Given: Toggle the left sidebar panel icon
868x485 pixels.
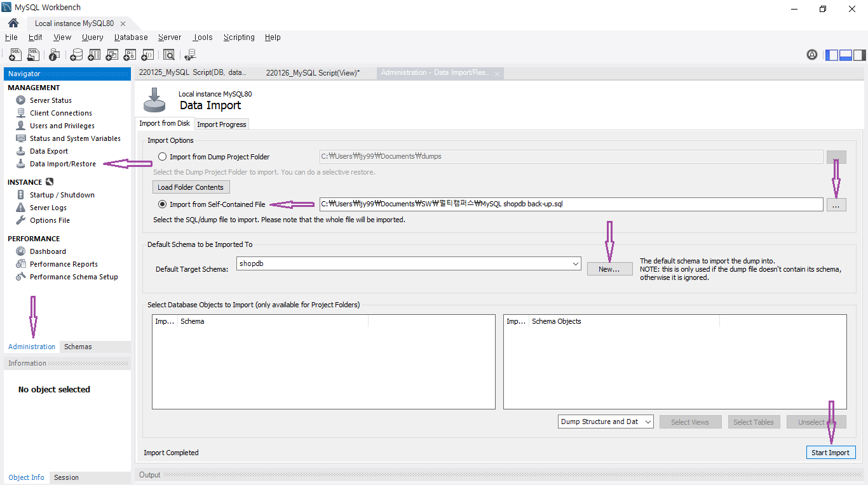Looking at the screenshot, I should pos(832,55).
